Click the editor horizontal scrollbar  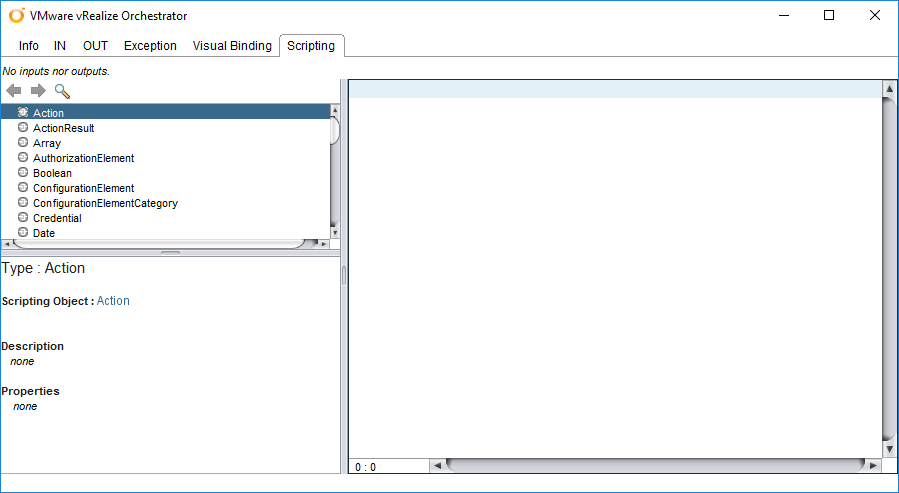pos(654,466)
